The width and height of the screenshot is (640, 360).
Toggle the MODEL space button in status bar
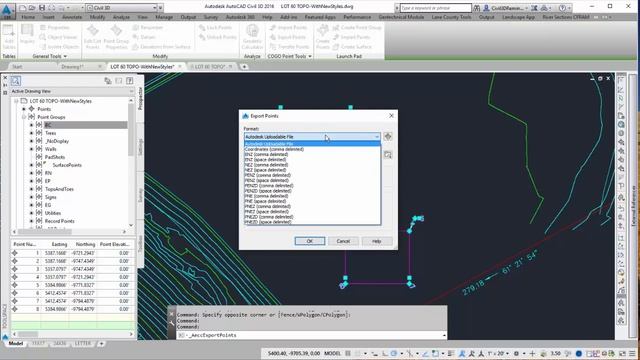332,353
